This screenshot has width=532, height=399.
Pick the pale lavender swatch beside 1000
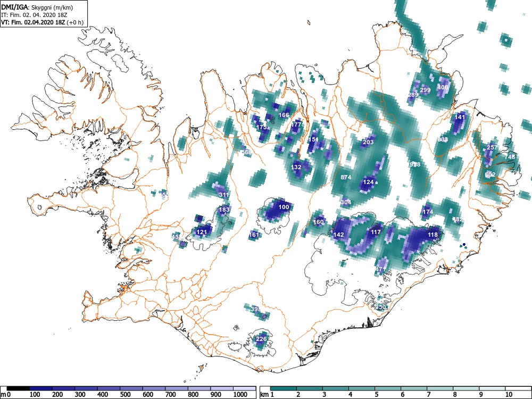(244, 388)
